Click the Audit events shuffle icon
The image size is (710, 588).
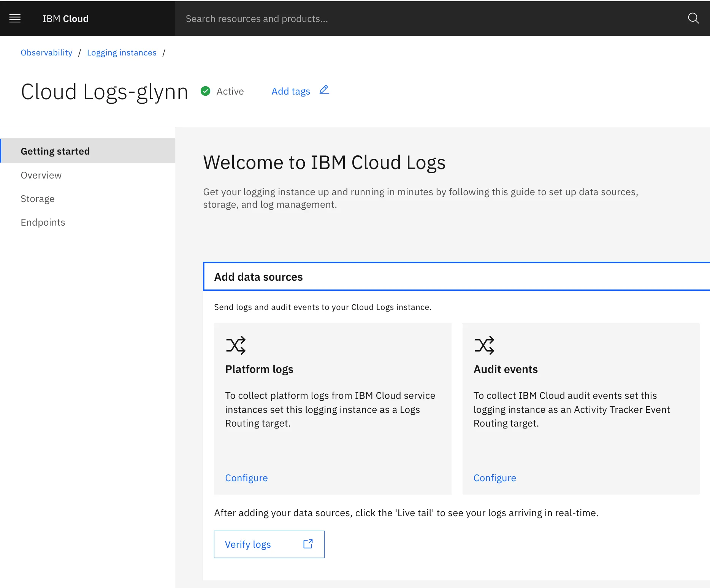click(x=484, y=345)
